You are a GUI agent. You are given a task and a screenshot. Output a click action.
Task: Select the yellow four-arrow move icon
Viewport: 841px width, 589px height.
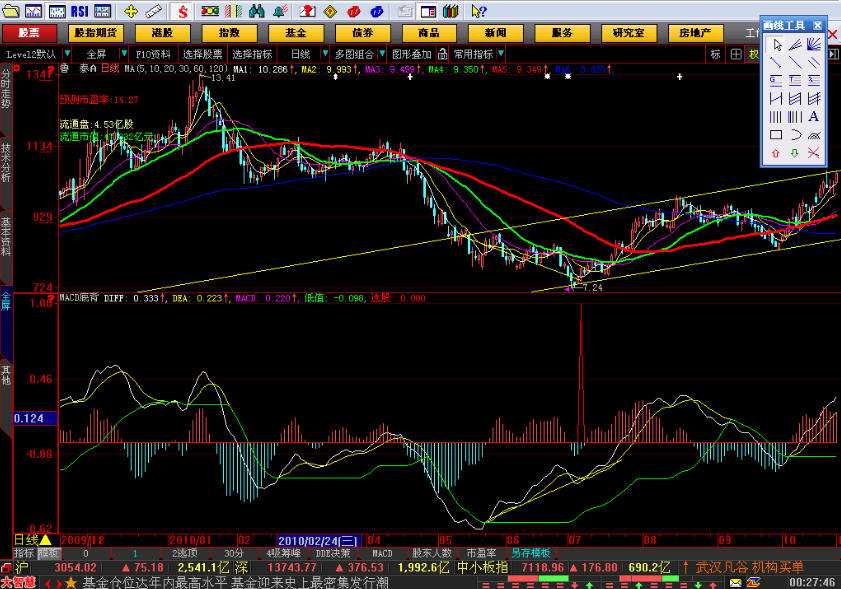[x=130, y=10]
